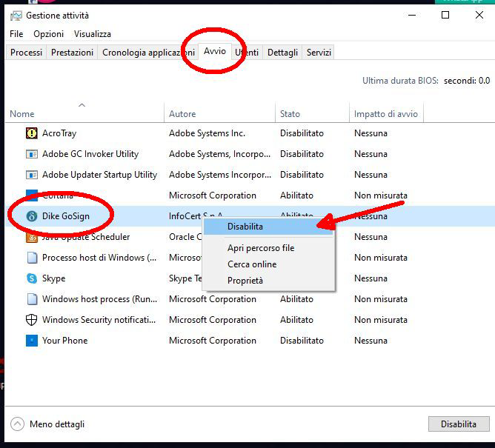Select Windows Security notificati... entry name
The width and height of the screenshot is (495, 448).
click(99, 320)
